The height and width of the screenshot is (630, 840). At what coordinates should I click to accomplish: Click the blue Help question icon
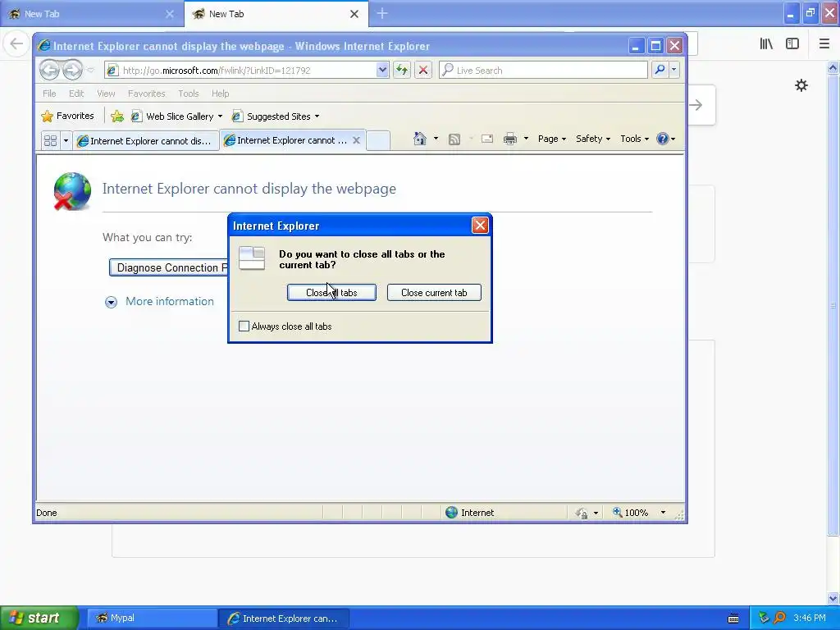tap(663, 139)
